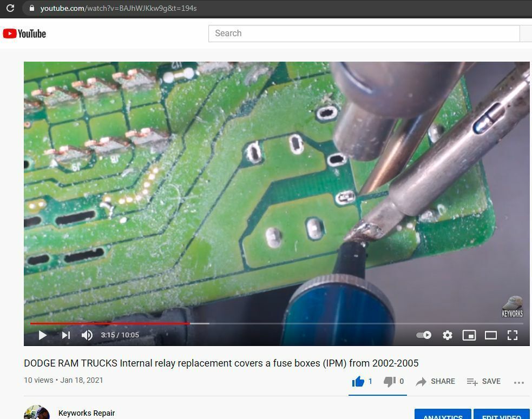Open video Analytics
532x419 pixels.
(442, 415)
